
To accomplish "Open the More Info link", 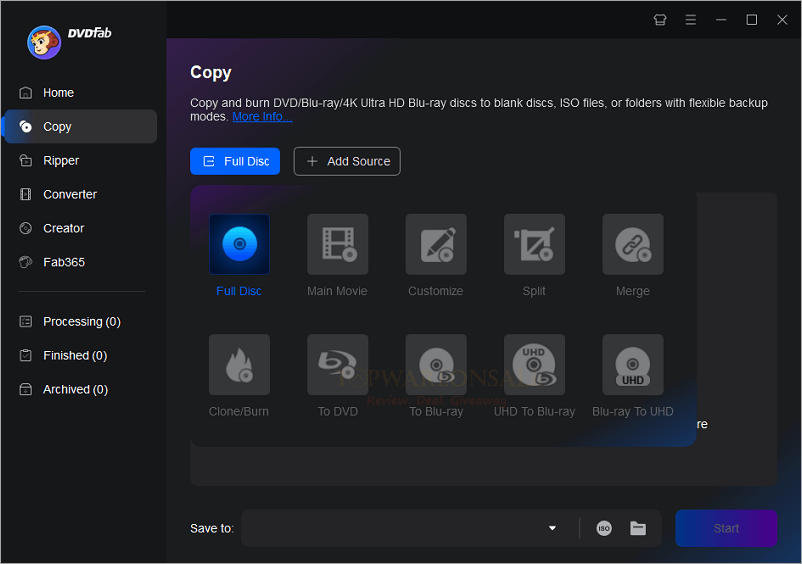I will tap(262, 117).
